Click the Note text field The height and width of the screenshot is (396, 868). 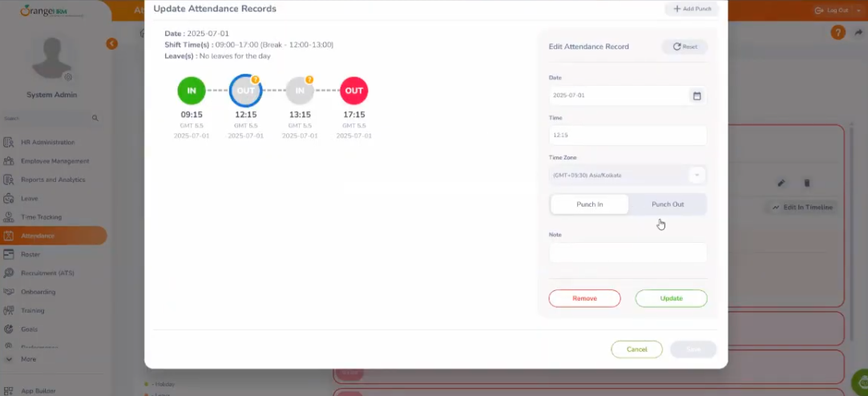click(628, 253)
